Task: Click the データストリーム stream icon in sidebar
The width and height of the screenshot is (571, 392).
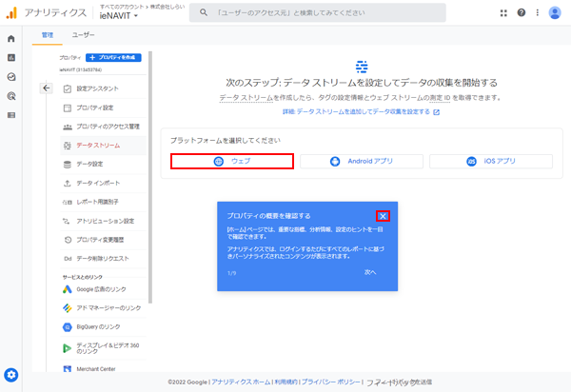Action: pyautogui.click(x=68, y=146)
